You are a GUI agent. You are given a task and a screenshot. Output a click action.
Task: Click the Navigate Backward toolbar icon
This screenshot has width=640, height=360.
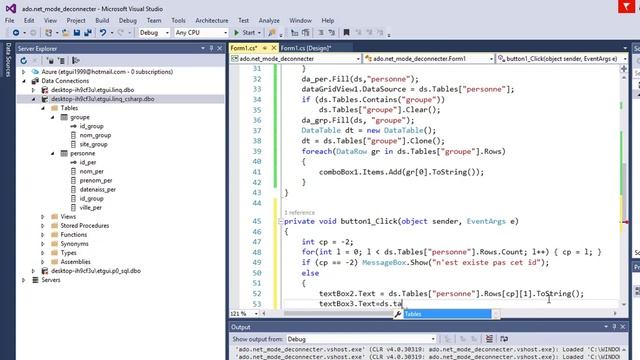coord(16,33)
